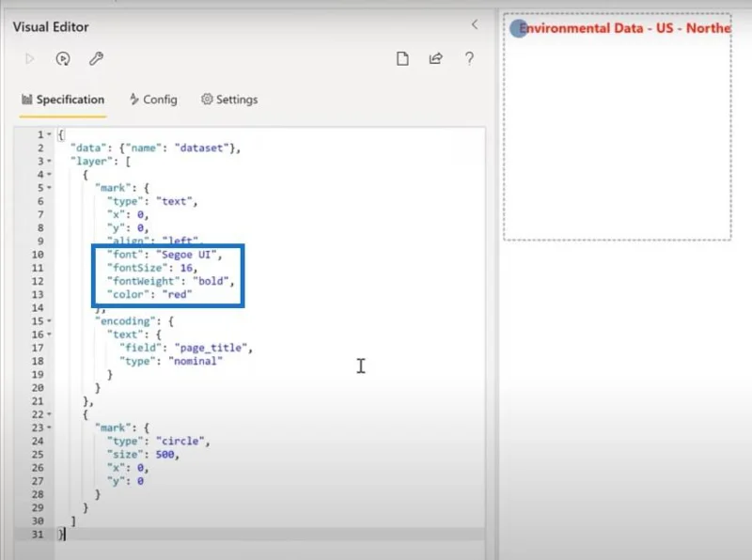The width and height of the screenshot is (752, 560).
Task: Collapse the fold arrow at line 4
Action: tap(49, 175)
